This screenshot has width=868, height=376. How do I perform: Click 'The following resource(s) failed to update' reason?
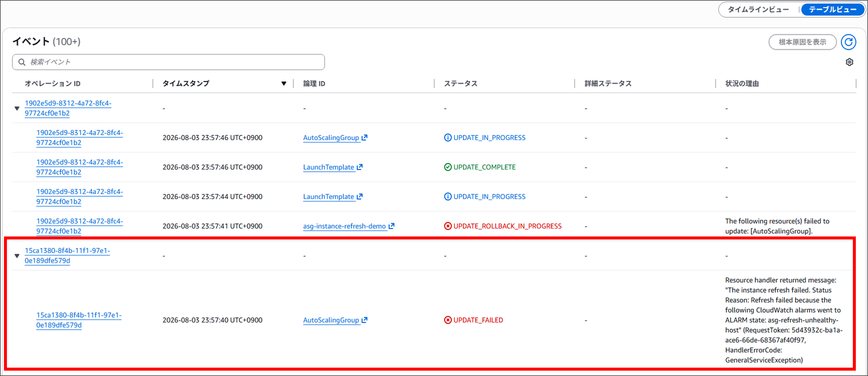(777, 226)
